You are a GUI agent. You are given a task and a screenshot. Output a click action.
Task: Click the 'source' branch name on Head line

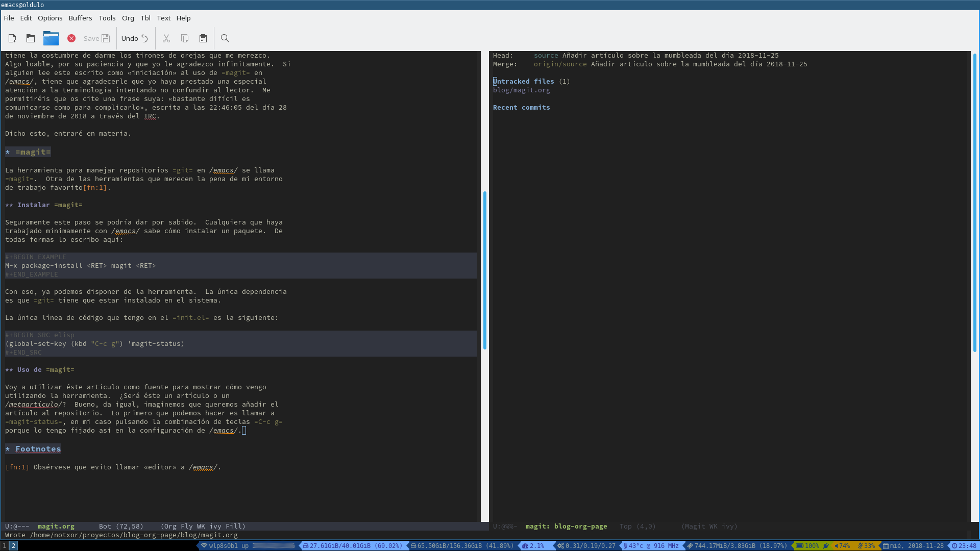[546, 56]
